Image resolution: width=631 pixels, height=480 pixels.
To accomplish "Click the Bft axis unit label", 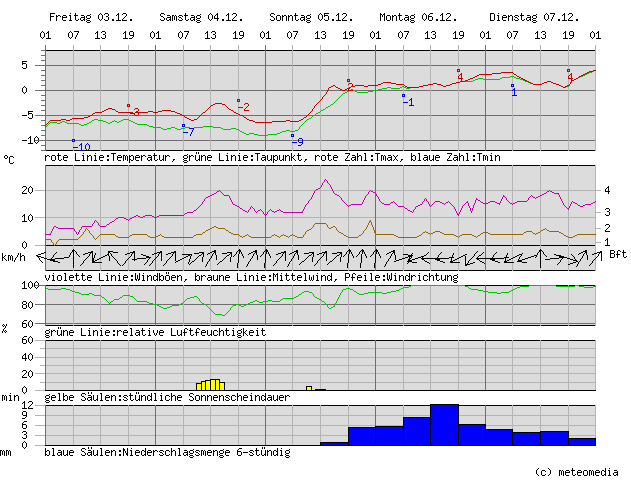I will 617,254.
